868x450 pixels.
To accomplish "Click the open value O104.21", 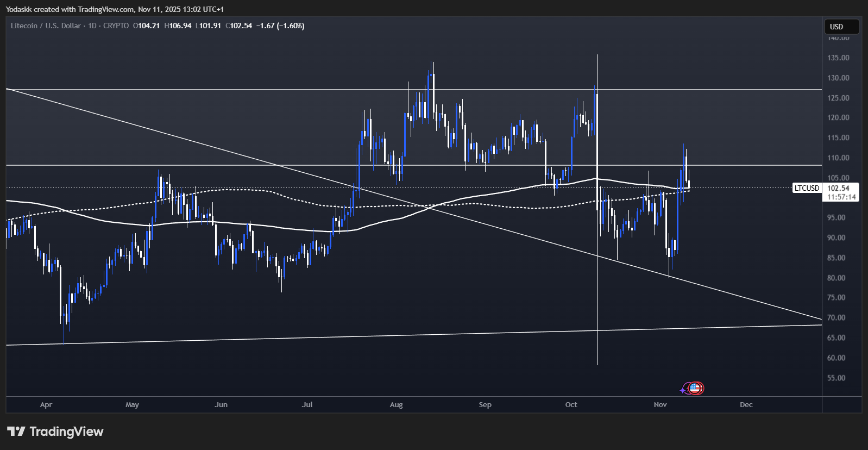I will (147, 26).
